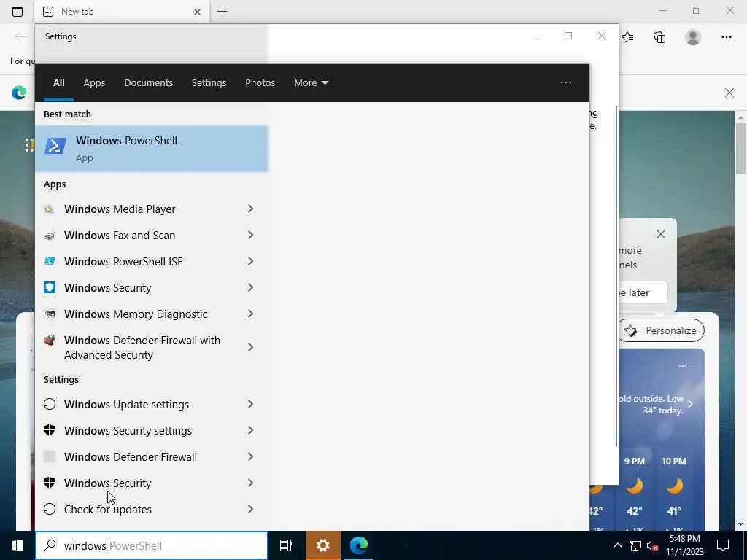Image resolution: width=747 pixels, height=560 pixels.
Task: Expand Windows Defender Firewall settings arrow
Action: [251, 456]
